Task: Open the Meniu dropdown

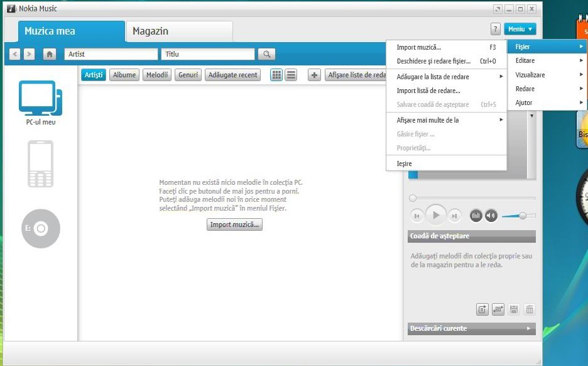Action: point(520,29)
